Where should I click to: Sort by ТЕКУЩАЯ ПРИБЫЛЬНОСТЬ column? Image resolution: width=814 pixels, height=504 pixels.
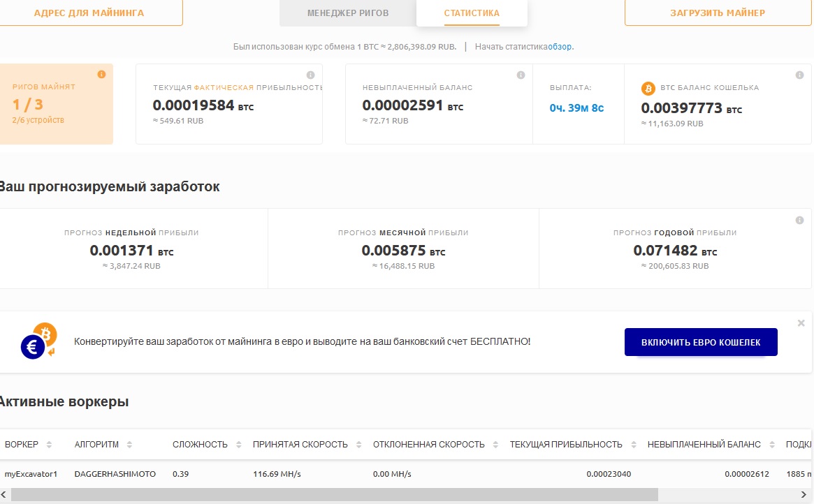[633, 445]
